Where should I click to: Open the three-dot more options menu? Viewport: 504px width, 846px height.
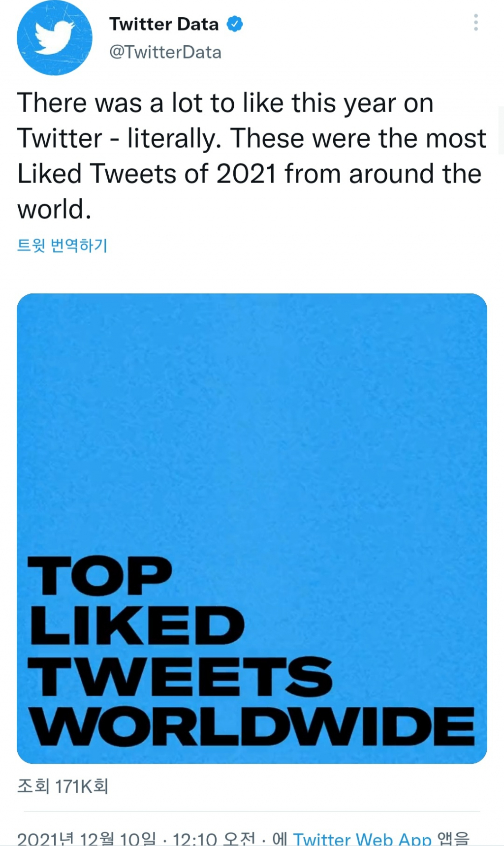point(475,23)
